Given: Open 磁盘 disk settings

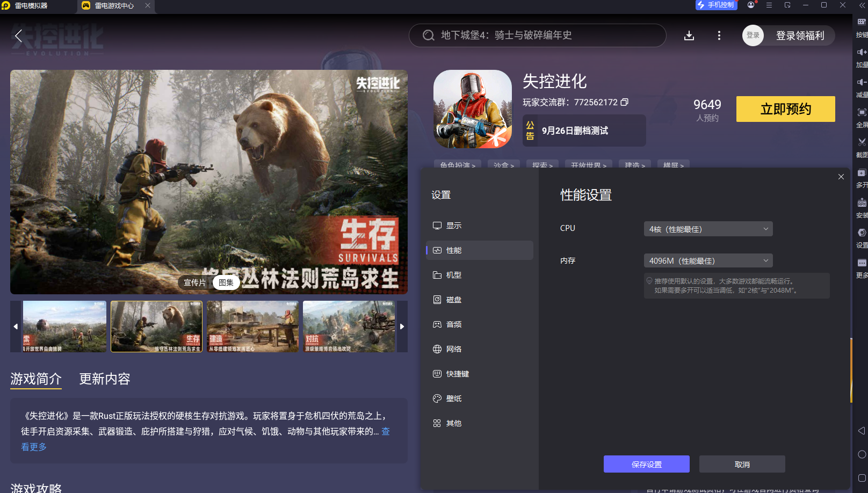Looking at the screenshot, I should click(x=480, y=300).
